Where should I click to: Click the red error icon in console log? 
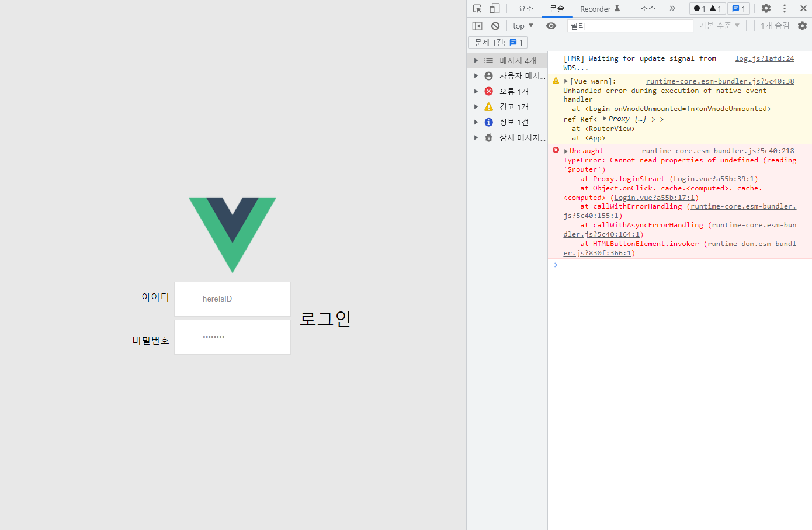pyautogui.click(x=556, y=150)
